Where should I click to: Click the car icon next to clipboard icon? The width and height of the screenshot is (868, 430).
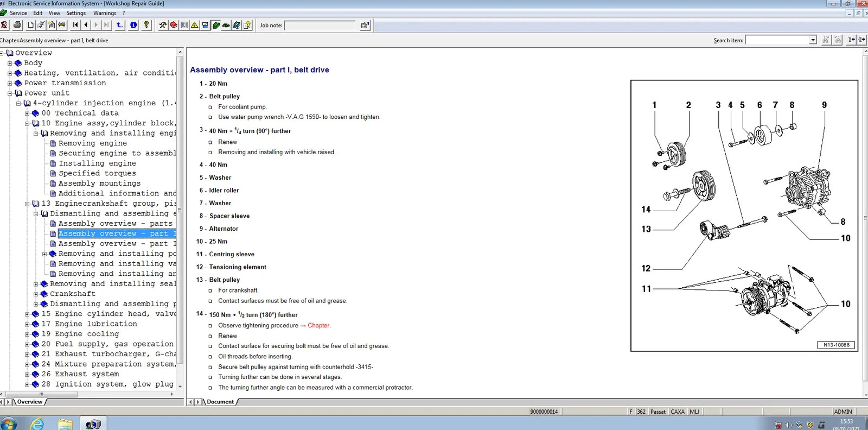[62, 25]
